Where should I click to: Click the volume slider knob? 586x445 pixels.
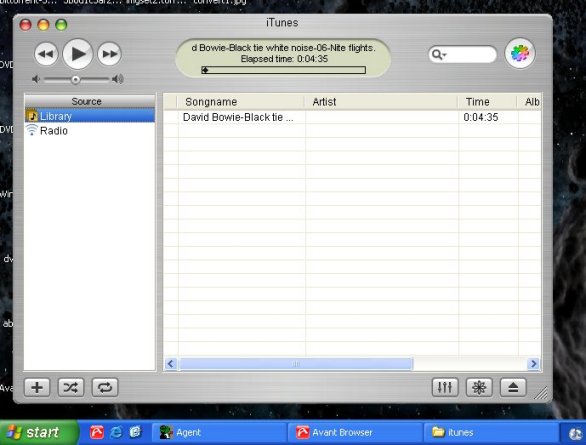(75, 80)
